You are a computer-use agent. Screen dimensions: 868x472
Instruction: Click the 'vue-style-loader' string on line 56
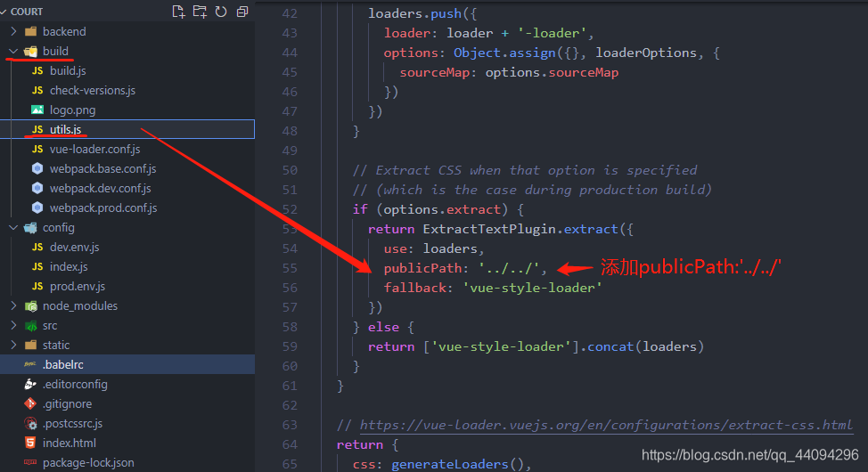click(532, 288)
